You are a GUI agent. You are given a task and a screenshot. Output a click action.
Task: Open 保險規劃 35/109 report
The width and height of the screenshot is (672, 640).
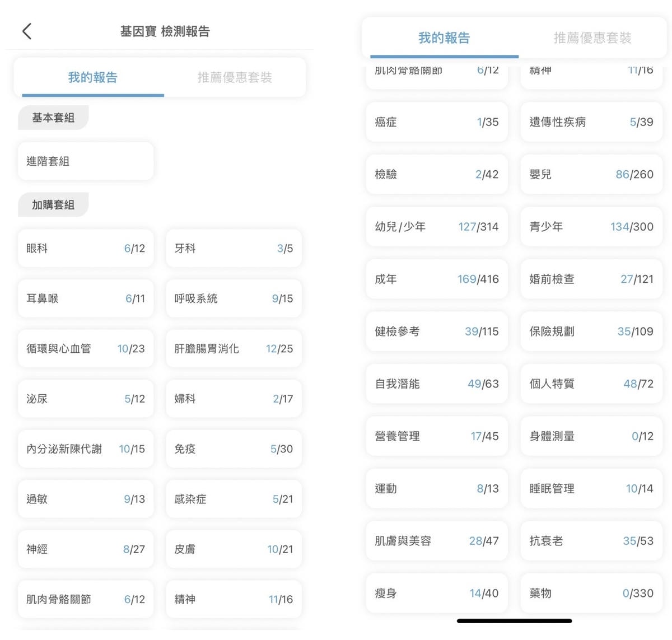(x=591, y=331)
